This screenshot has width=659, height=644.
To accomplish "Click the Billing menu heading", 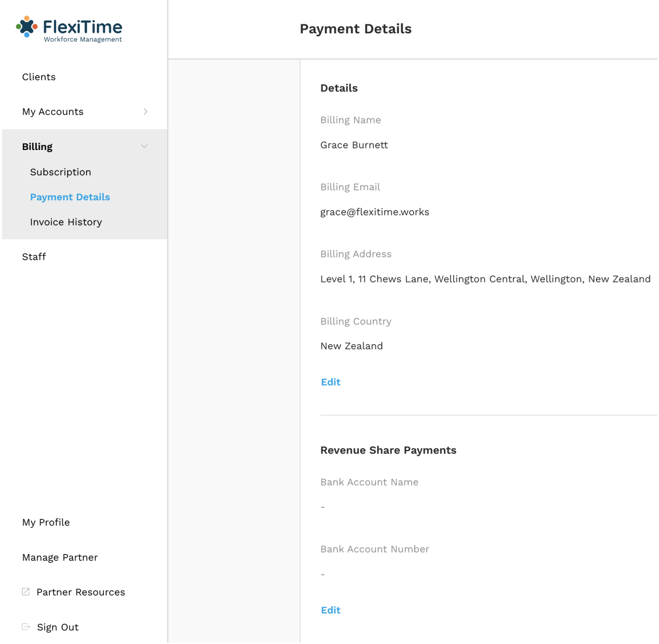I will click(37, 147).
